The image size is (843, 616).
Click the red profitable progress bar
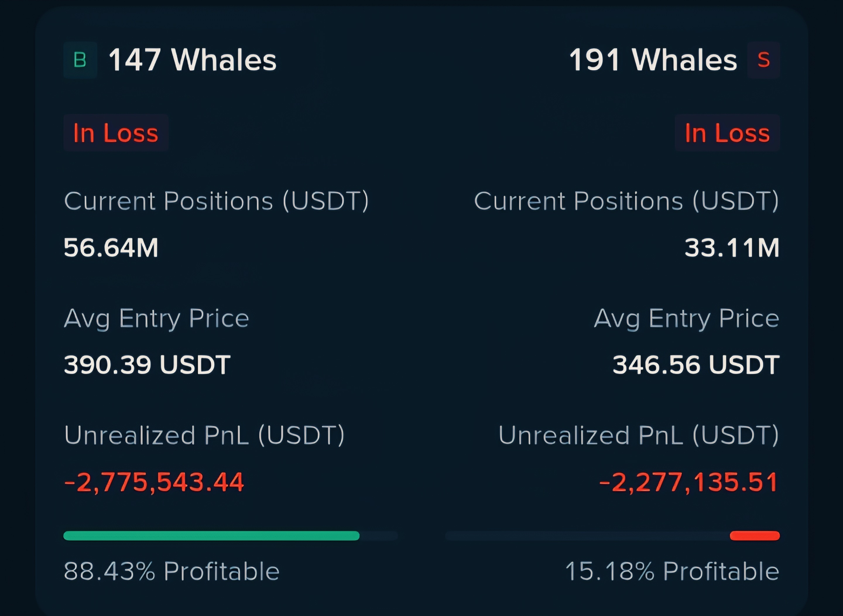tap(755, 536)
